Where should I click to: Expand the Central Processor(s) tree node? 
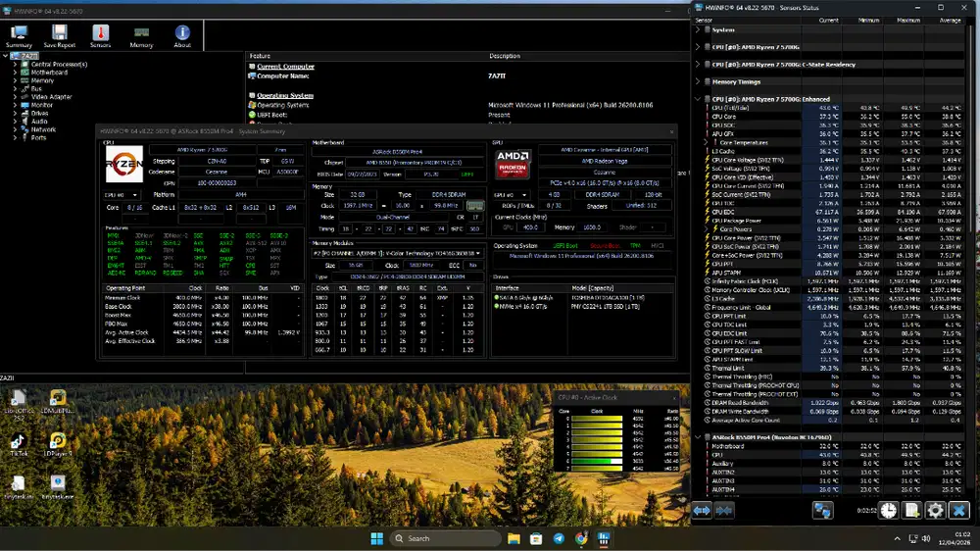point(14,65)
